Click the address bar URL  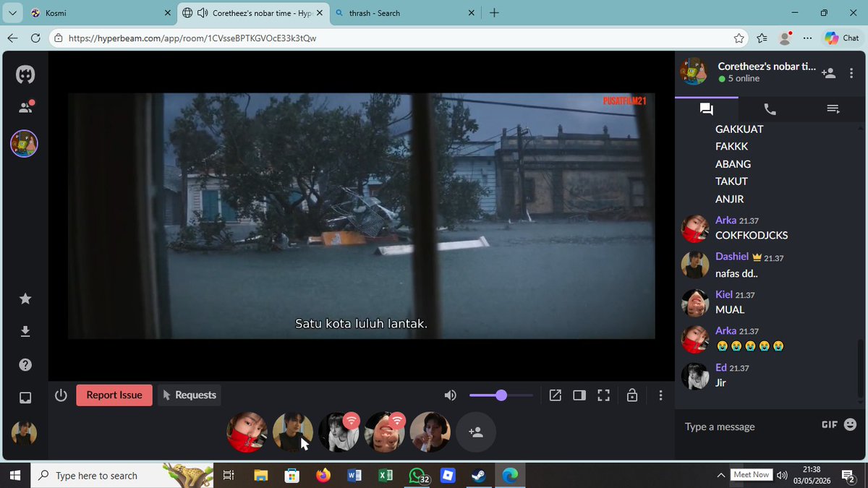coord(192,38)
